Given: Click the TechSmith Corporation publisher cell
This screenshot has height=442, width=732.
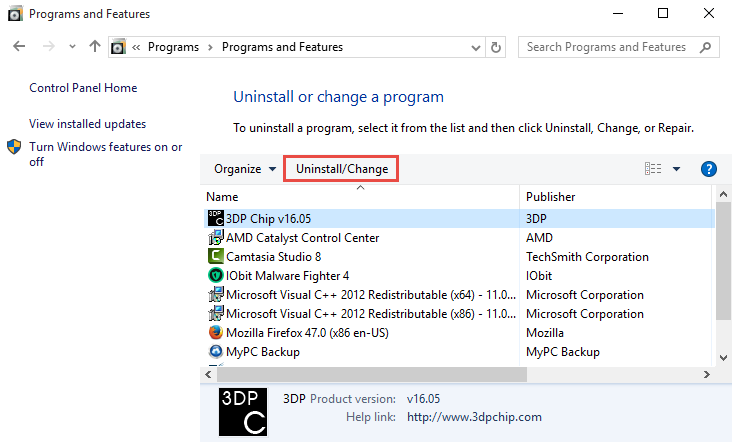Looking at the screenshot, I should [587, 257].
